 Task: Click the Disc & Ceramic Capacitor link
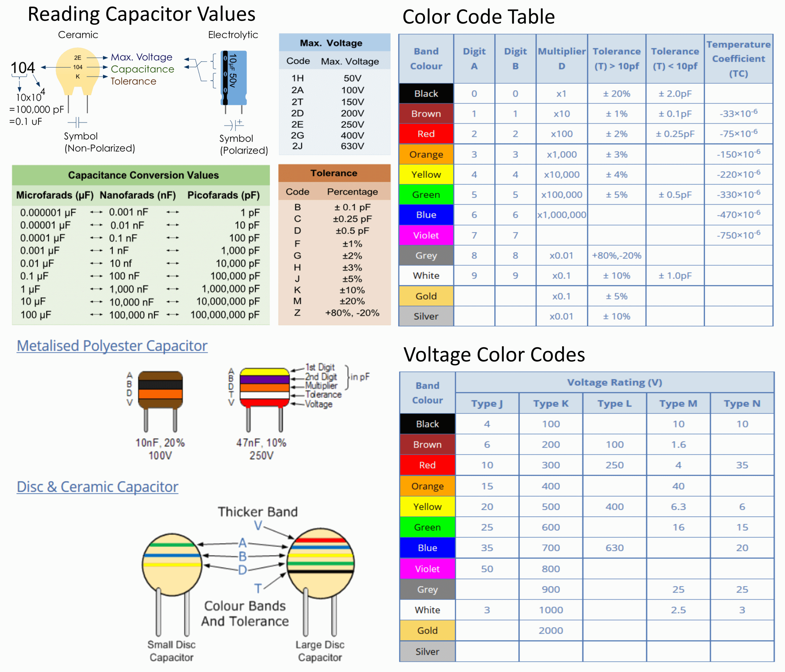click(x=97, y=487)
